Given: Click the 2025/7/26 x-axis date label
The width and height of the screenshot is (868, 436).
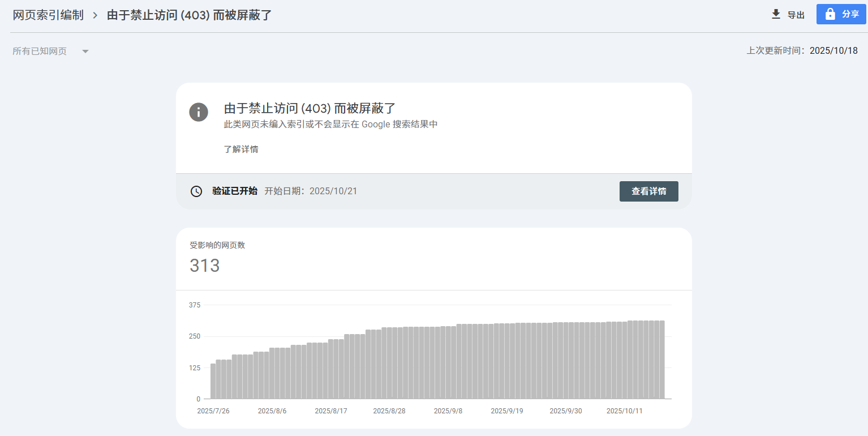Looking at the screenshot, I should 213,411.
